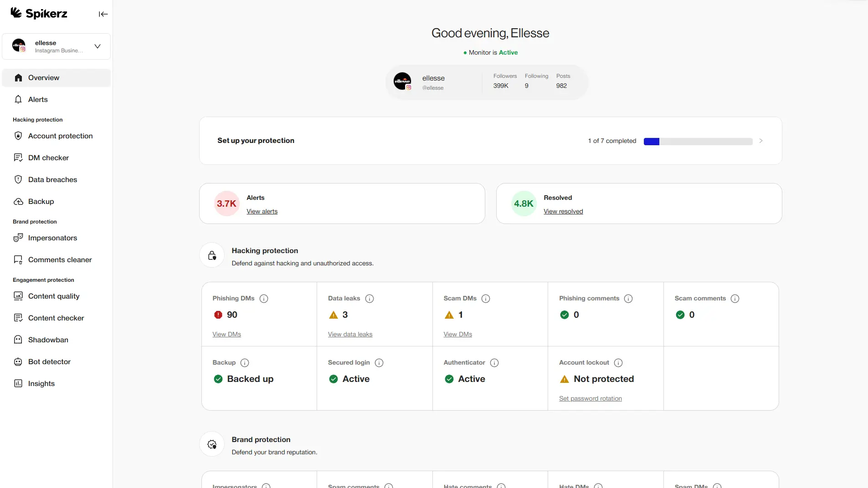This screenshot has width=868, height=488.
Task: Open Set password rotation
Action: click(590, 398)
